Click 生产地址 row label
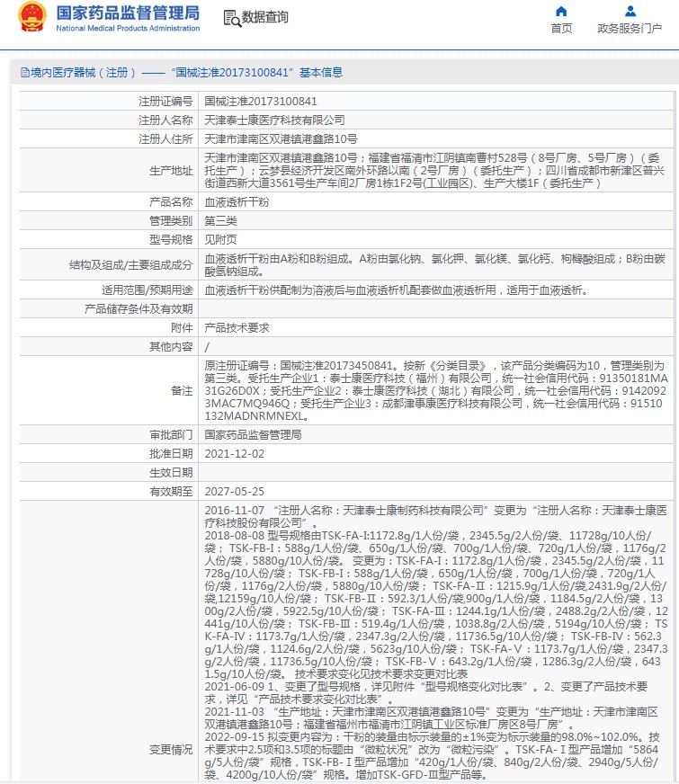The width and height of the screenshot is (679, 784). pos(171,171)
